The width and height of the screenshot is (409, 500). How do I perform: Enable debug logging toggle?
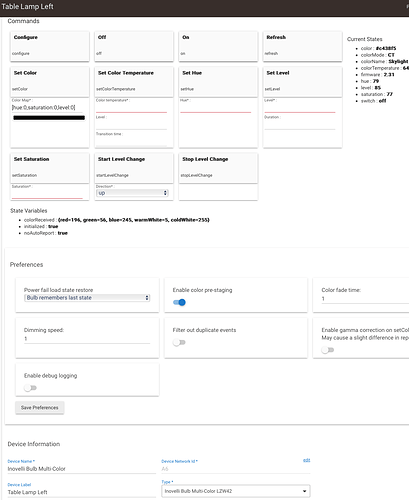(30, 388)
